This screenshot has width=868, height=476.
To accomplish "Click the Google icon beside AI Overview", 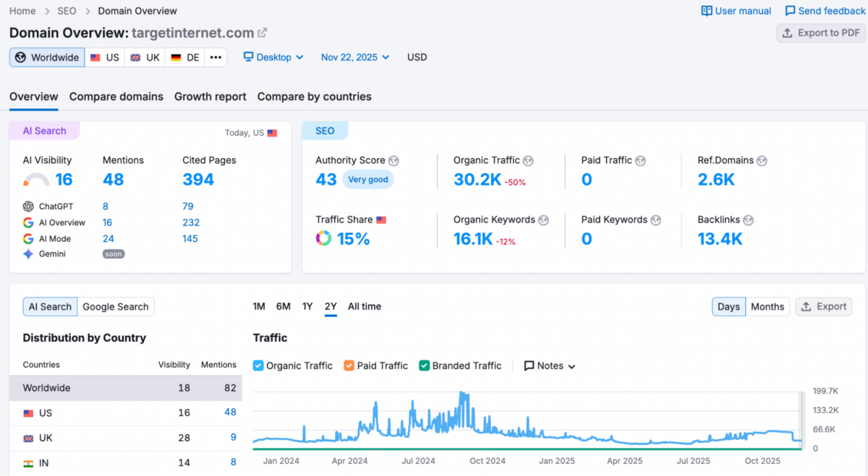I will (28, 222).
